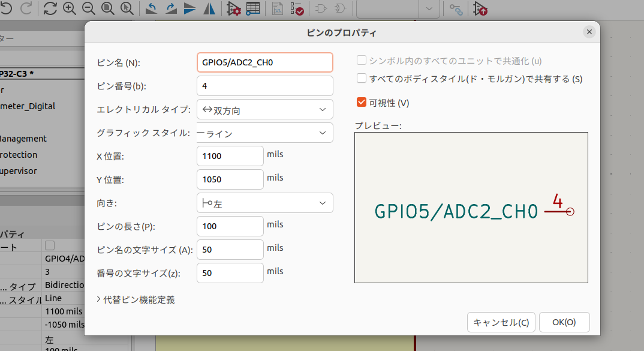Expand the 代替ピン機能定義 section
Screen dimensions: 644x351
click(x=136, y=299)
